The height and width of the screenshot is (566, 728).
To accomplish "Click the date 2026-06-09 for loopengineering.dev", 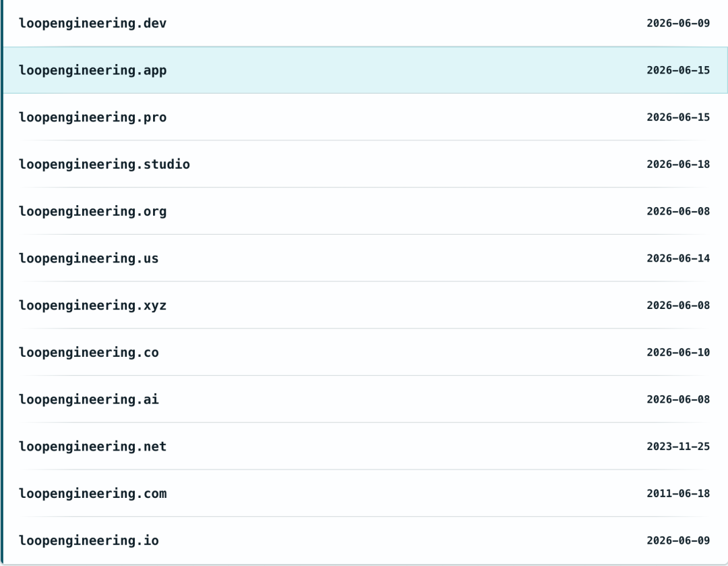I will 678,23.
